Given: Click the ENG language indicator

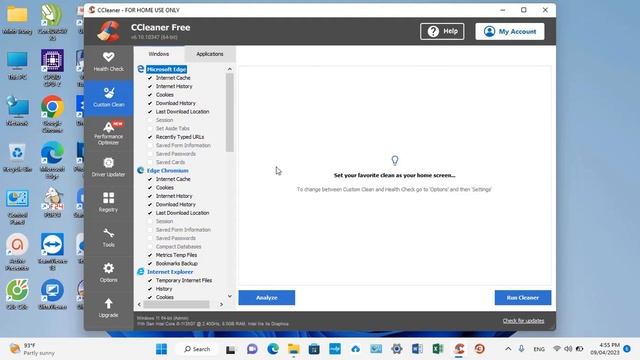Looking at the screenshot, I should (x=539, y=349).
